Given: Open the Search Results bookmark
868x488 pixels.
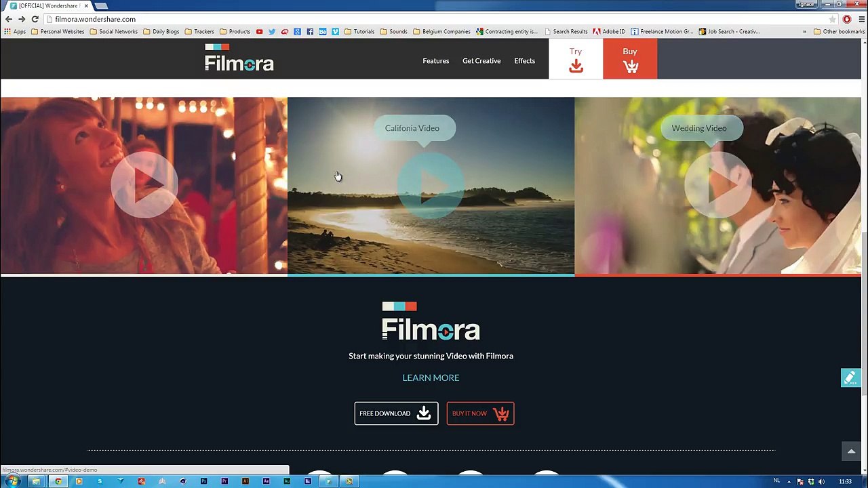Looking at the screenshot, I should coord(566,31).
